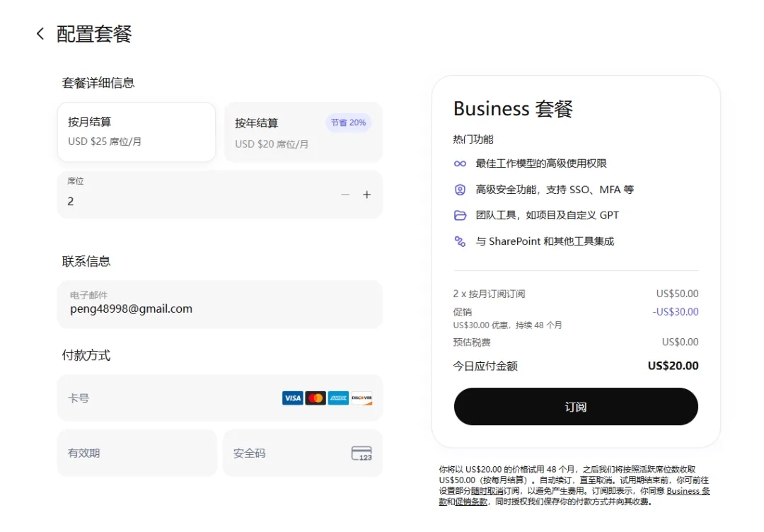Screen dimensions: 764x532
Task: Click the CVC card icon in 安全码
Action: (361, 453)
